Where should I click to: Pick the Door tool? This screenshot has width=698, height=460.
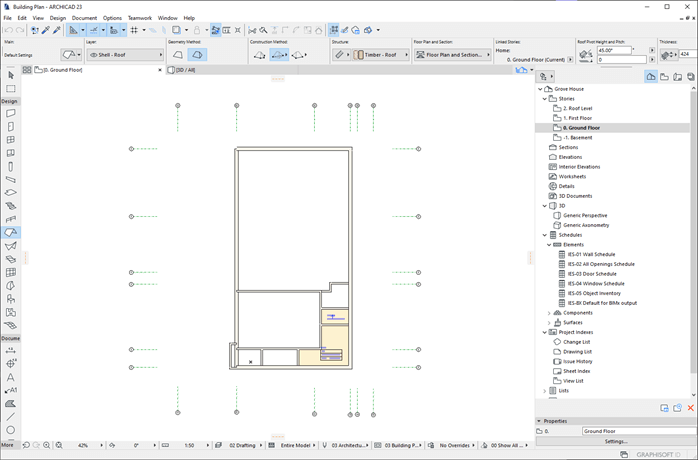pyautogui.click(x=11, y=126)
